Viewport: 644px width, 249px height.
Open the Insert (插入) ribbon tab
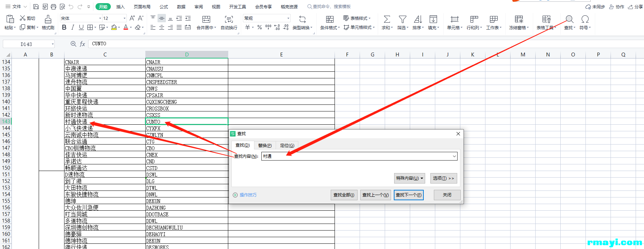point(120,7)
